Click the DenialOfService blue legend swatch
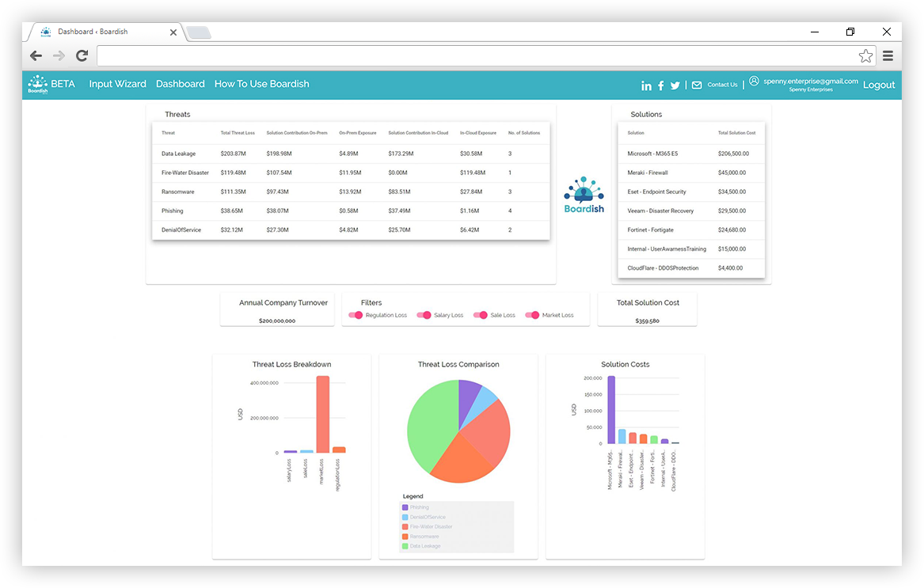This screenshot has width=924, height=588. click(x=405, y=518)
